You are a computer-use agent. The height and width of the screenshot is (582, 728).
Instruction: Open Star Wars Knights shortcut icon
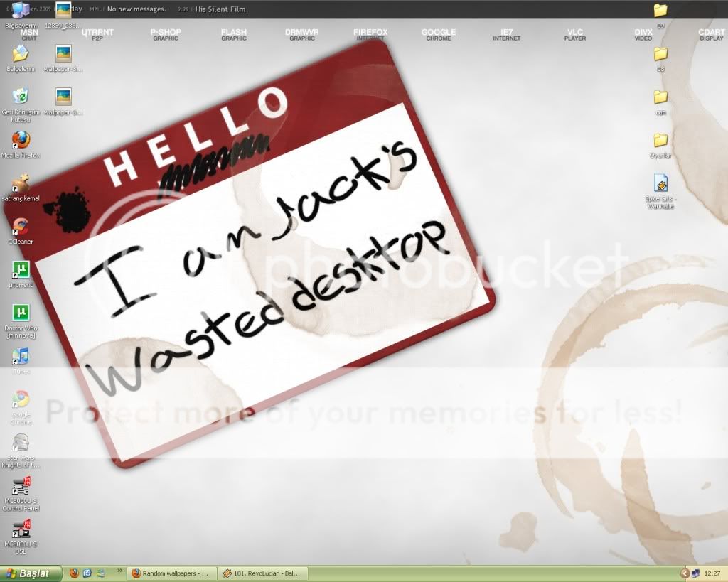coord(21,443)
